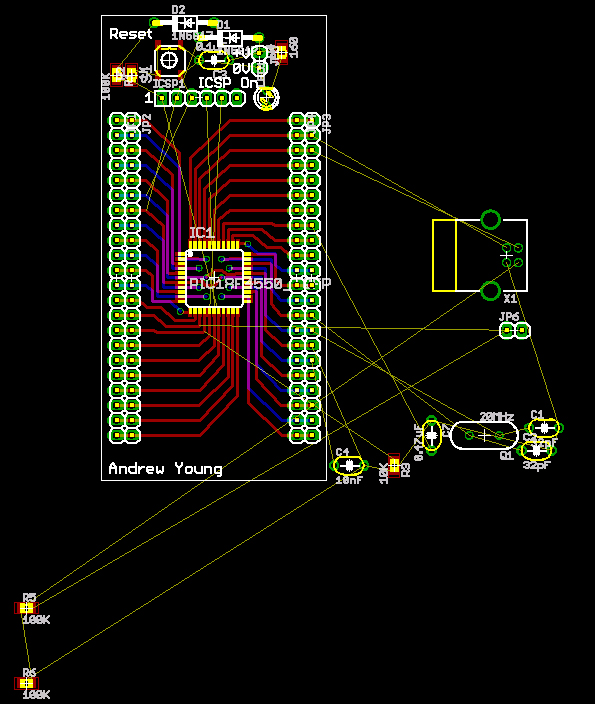This screenshot has height=704, width=595.
Task: Click pin 1 of the ICSP1 header
Action: click(162, 98)
